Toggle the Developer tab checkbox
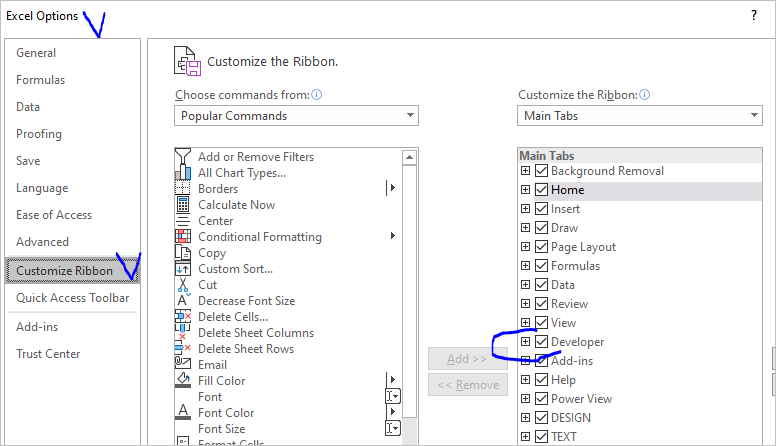 (x=541, y=342)
